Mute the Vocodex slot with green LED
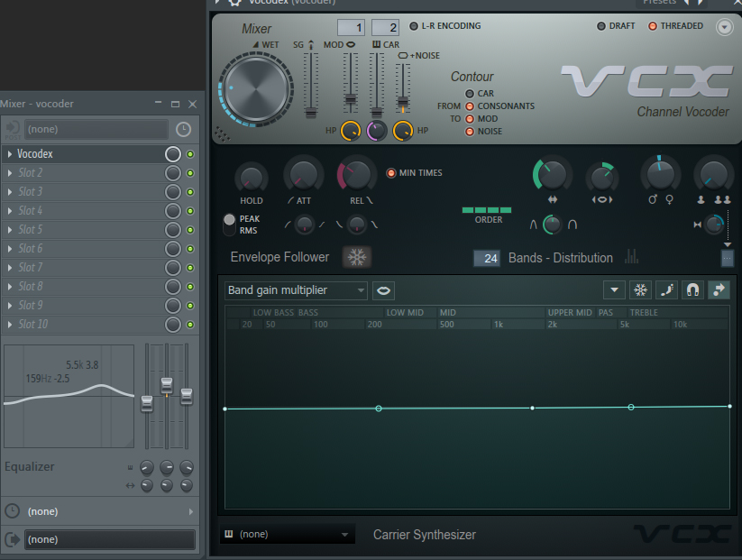The image size is (742, 560). coord(190,154)
